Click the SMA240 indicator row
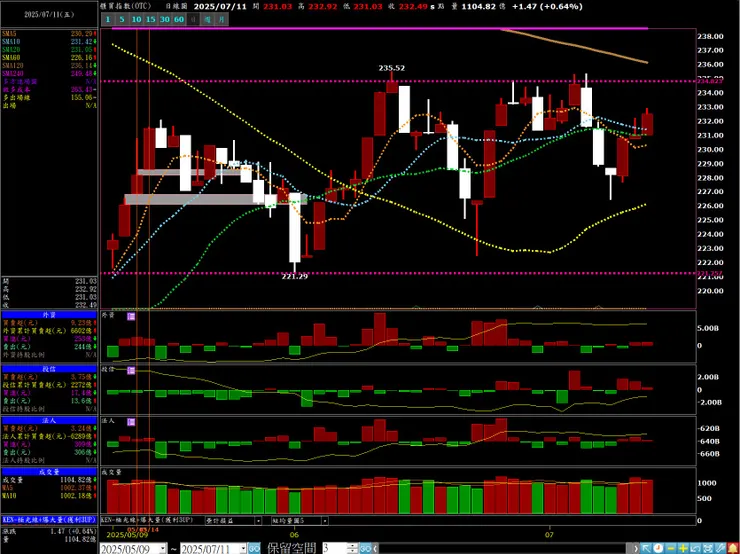This screenshot has width=740, height=554. [x=49, y=74]
